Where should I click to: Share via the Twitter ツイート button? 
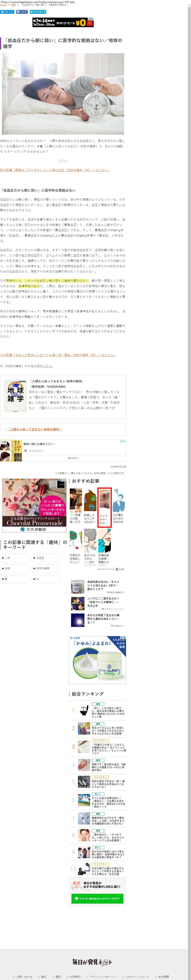point(7,12)
